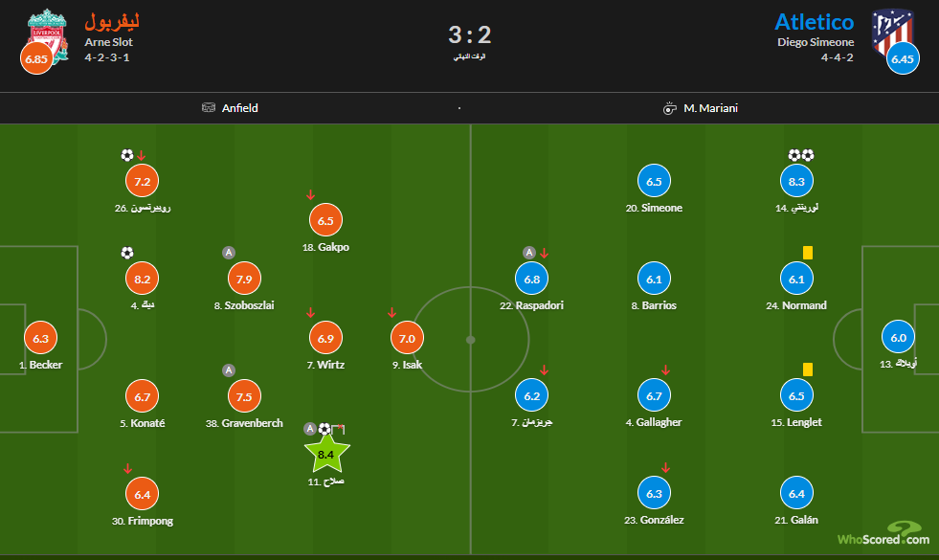Click the assist icon above Szoboszlai
The image size is (939, 560).
pyautogui.click(x=229, y=253)
